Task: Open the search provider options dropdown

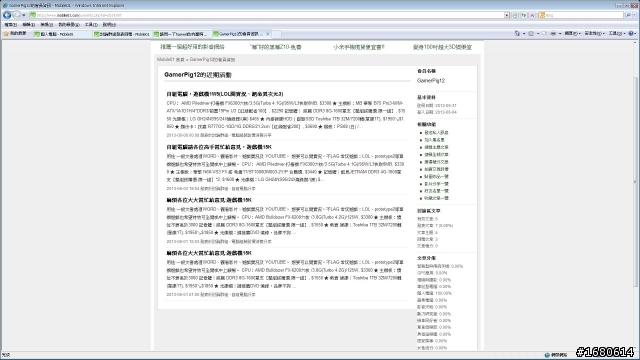Action: pyautogui.click(x=634, y=15)
